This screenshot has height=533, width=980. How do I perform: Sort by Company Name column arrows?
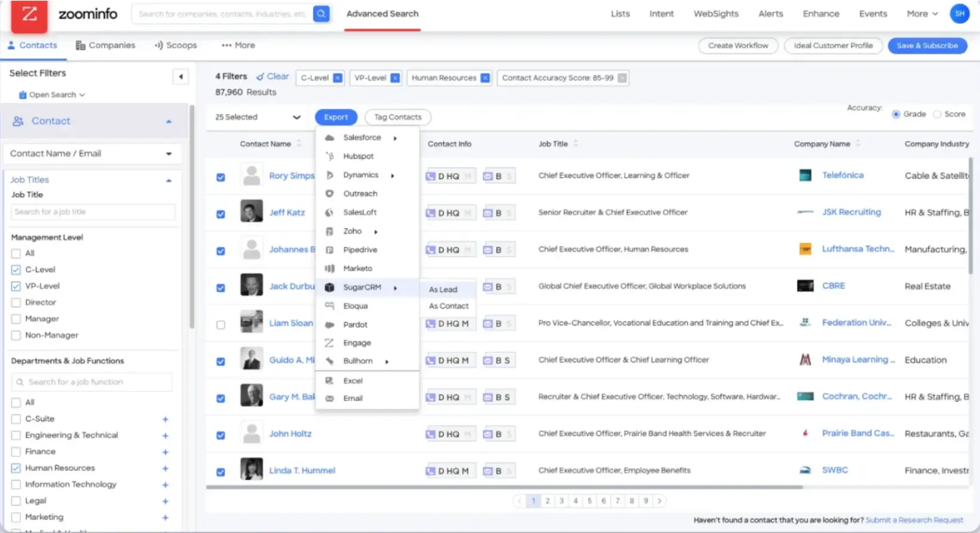[x=858, y=144]
